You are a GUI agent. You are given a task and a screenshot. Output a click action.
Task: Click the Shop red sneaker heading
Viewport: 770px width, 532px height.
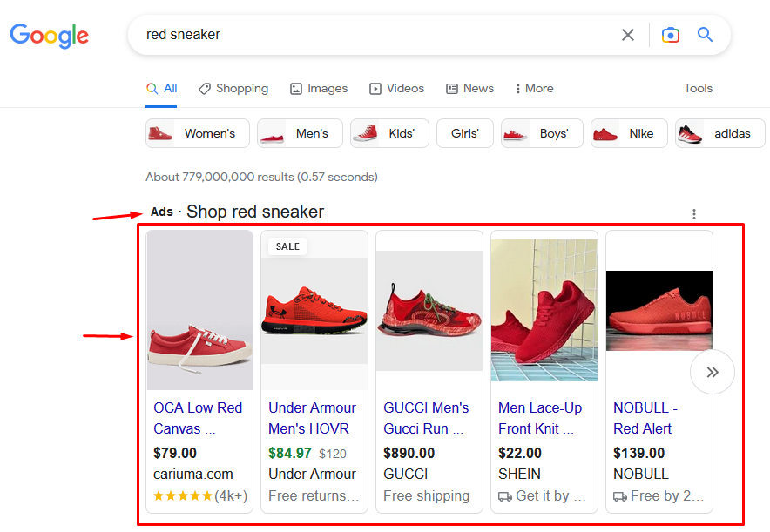point(255,212)
